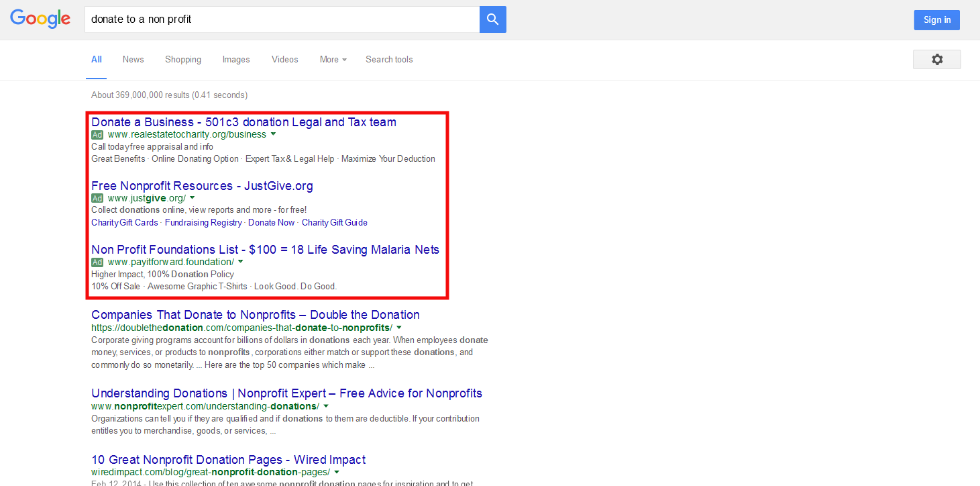
Task: Click the www.nonprofitexpert.com/understanding-donations/ URL text
Action: click(205, 406)
